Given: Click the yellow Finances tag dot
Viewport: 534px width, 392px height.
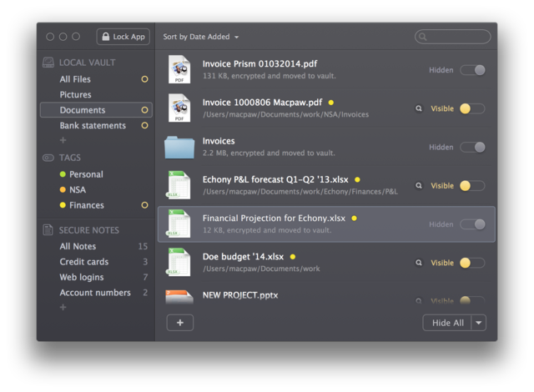Looking at the screenshot, I should [x=63, y=205].
